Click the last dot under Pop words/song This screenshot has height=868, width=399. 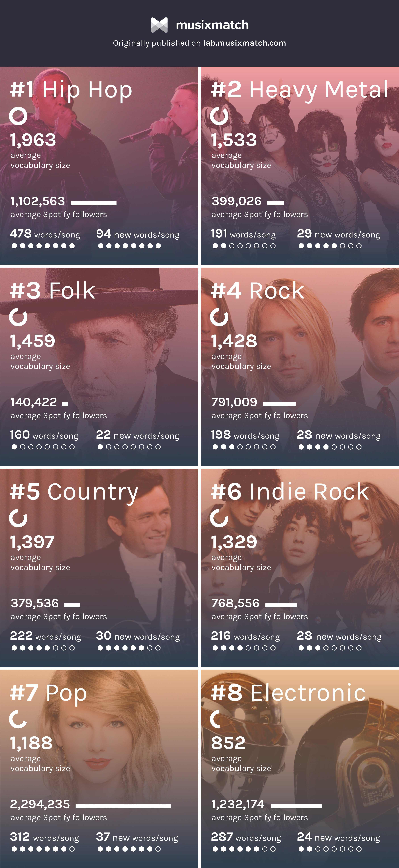point(72,849)
